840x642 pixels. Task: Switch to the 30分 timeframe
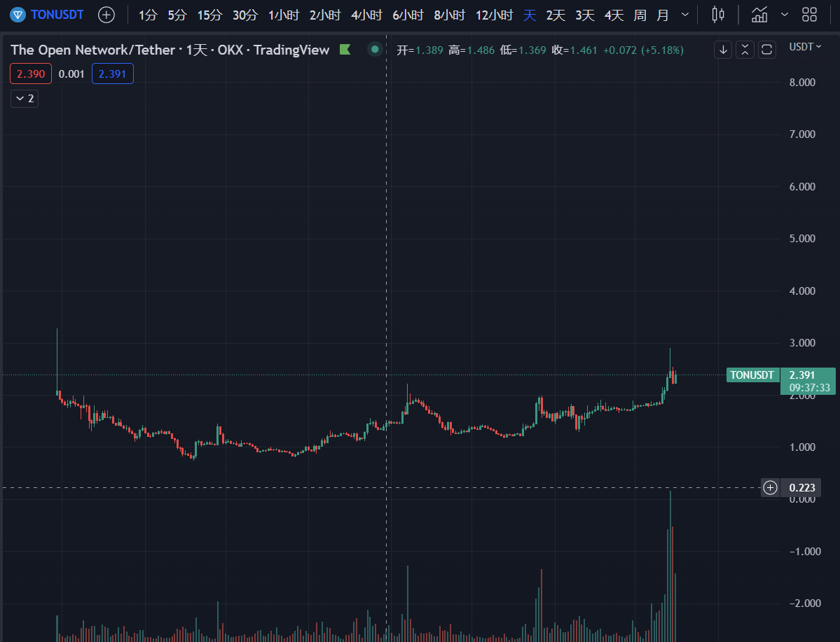click(x=245, y=15)
